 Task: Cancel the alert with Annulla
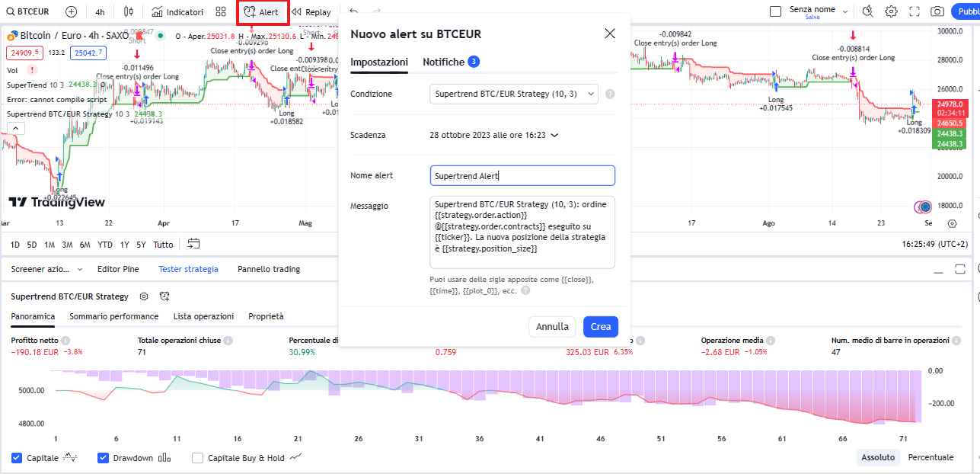tap(552, 326)
